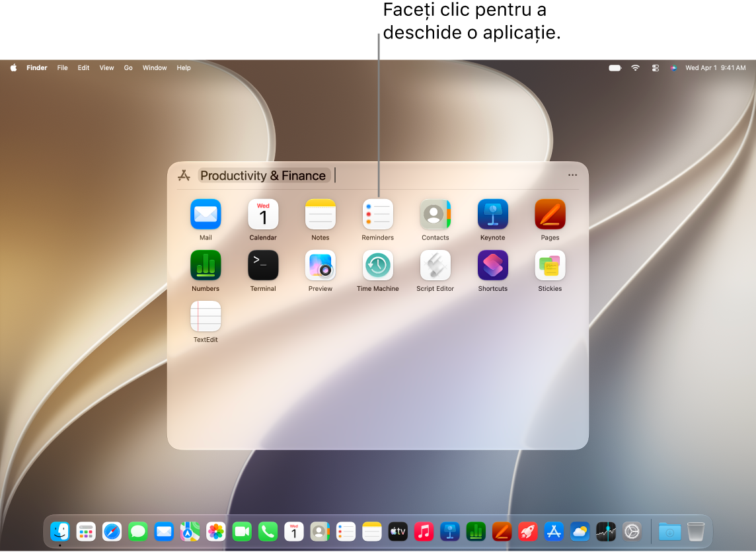Open the Phone app in the Dock
Image resolution: width=756 pixels, height=552 pixels.
[x=268, y=532]
